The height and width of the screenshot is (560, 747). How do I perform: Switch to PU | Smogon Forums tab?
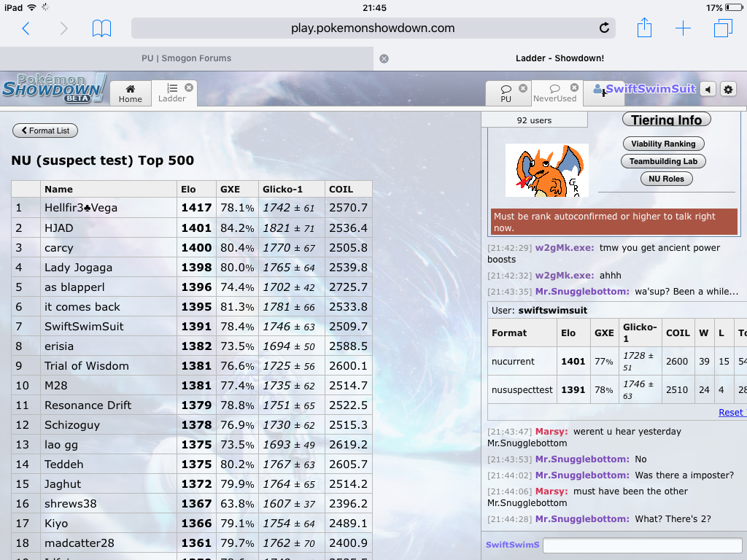[186, 58]
